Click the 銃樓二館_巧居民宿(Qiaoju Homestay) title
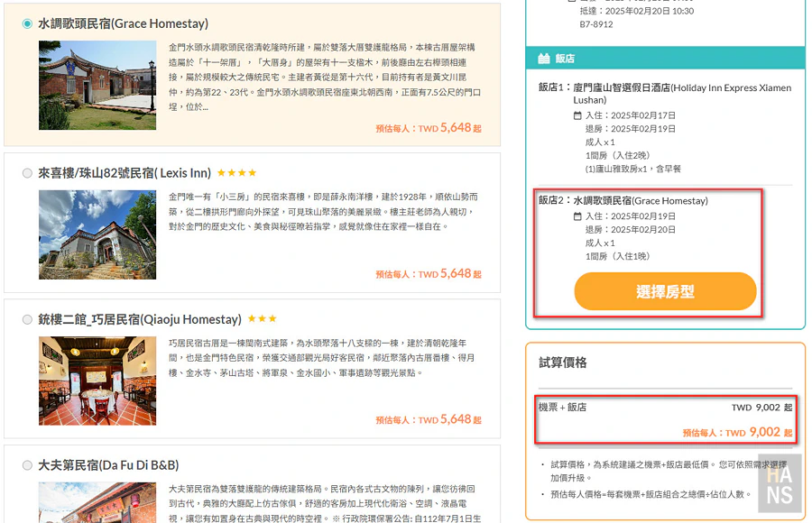 pyautogui.click(x=140, y=319)
